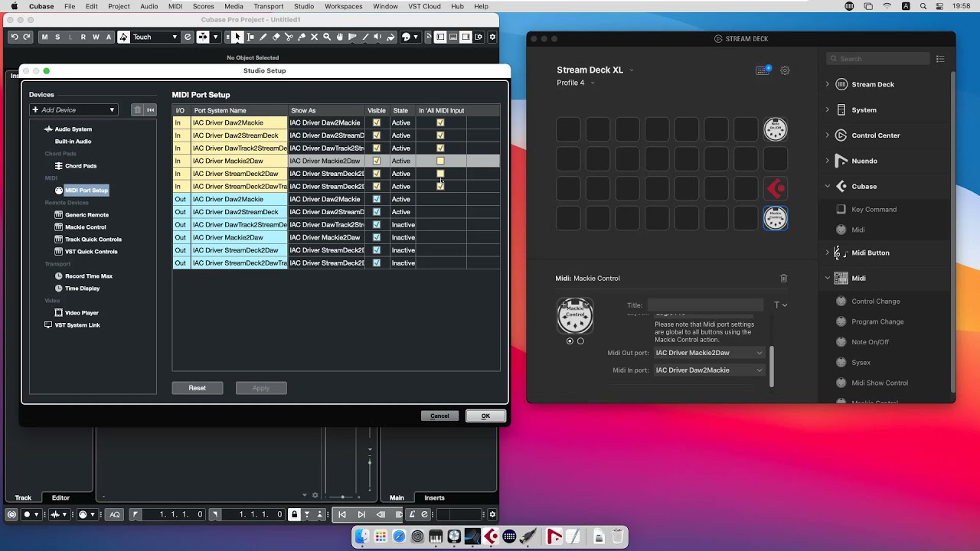Collapse the Cubase actions category
Image resolution: width=980 pixels, height=551 pixels.
[x=827, y=187]
